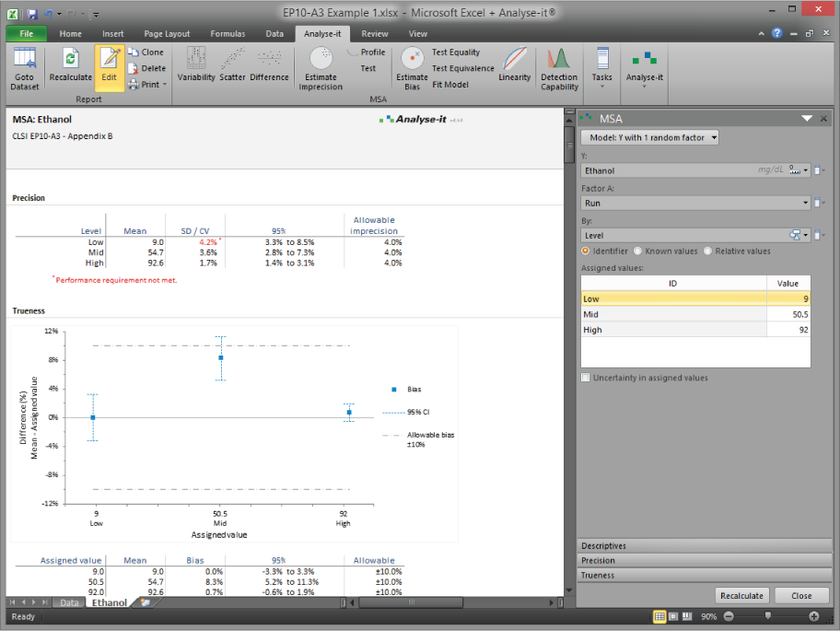
Task: Click the Estimate Imprecision icon
Action: point(321,69)
